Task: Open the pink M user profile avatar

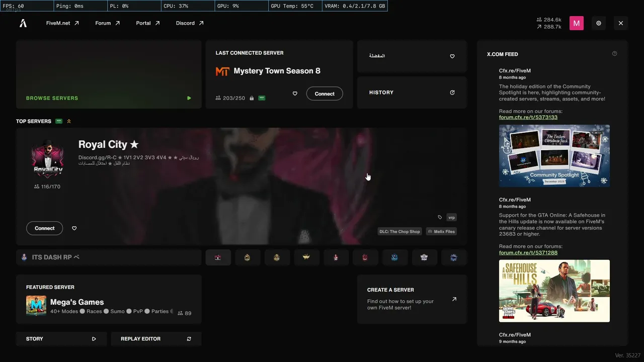Action: coord(577,23)
